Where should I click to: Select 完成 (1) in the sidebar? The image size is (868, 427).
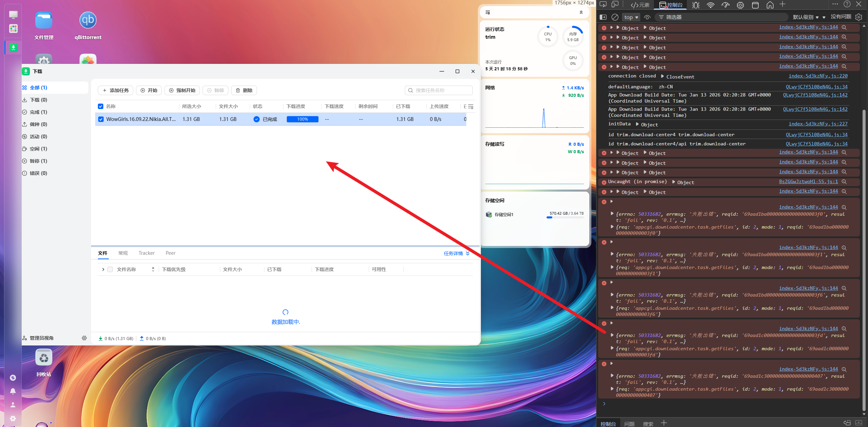click(38, 112)
